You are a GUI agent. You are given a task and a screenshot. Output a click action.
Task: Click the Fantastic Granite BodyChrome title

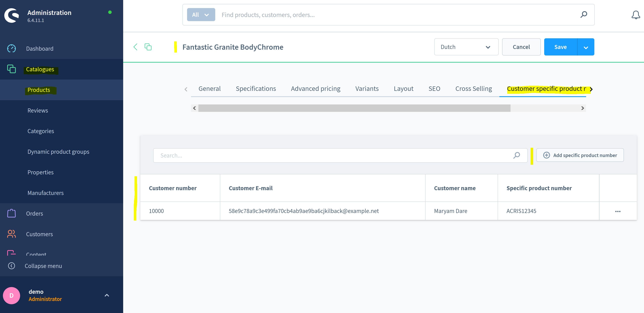pyautogui.click(x=233, y=47)
